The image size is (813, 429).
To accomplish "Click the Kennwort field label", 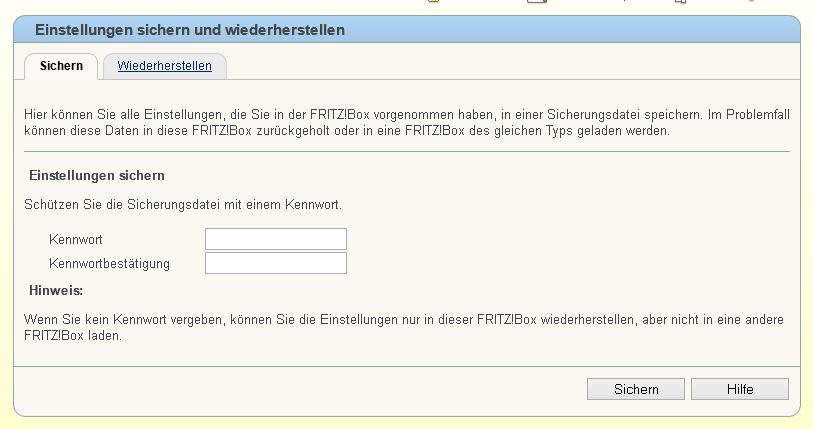I will click(76, 240).
